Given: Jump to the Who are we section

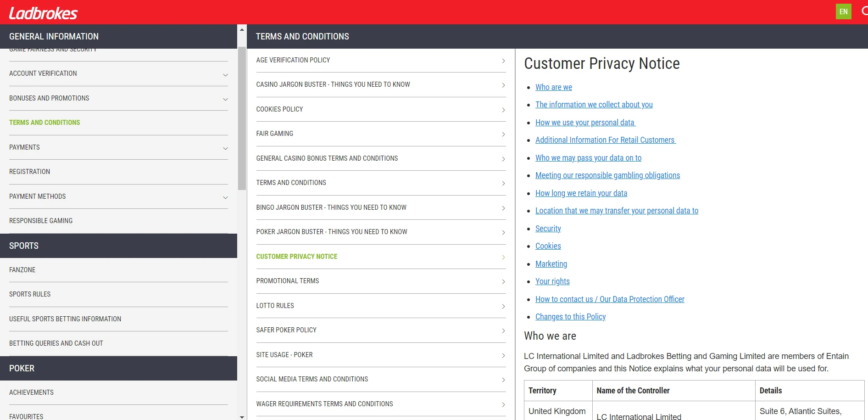Looking at the screenshot, I should pos(554,87).
